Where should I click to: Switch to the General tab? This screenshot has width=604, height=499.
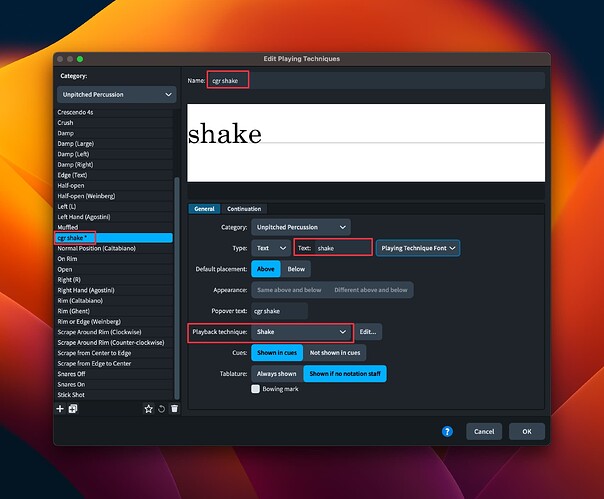pyautogui.click(x=204, y=209)
